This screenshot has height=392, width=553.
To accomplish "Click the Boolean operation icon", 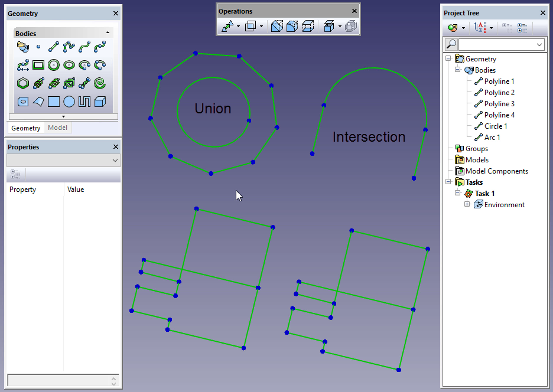I will pos(250,27).
